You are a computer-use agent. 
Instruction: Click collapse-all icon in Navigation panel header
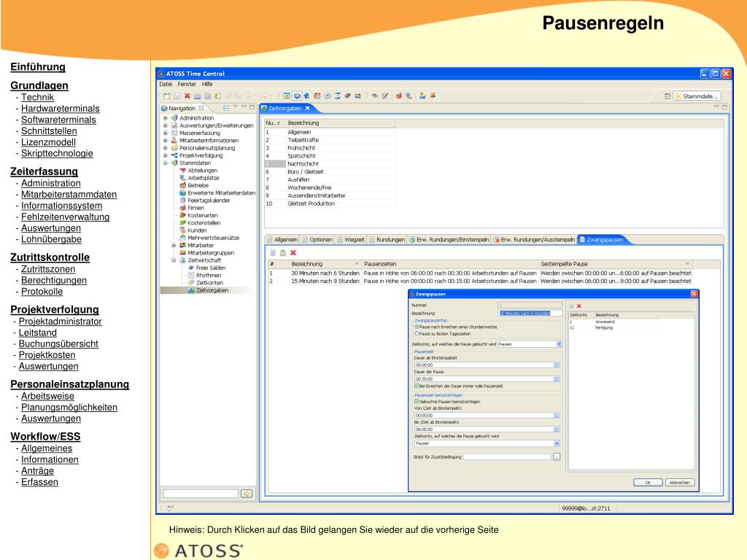[x=226, y=108]
